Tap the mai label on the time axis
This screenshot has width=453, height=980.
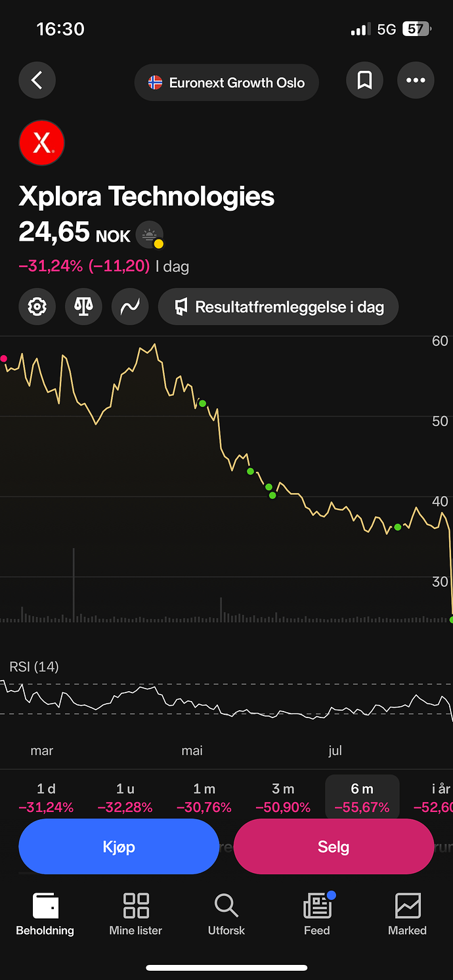coord(192,750)
